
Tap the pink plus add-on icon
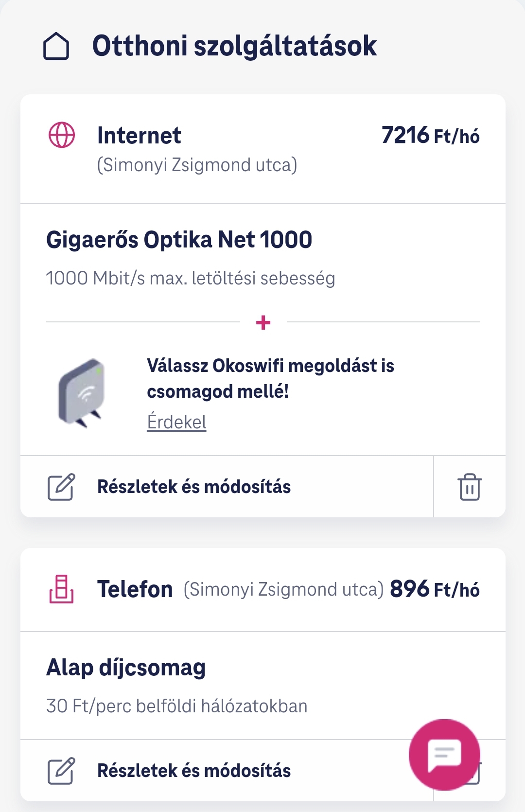pyautogui.click(x=263, y=322)
